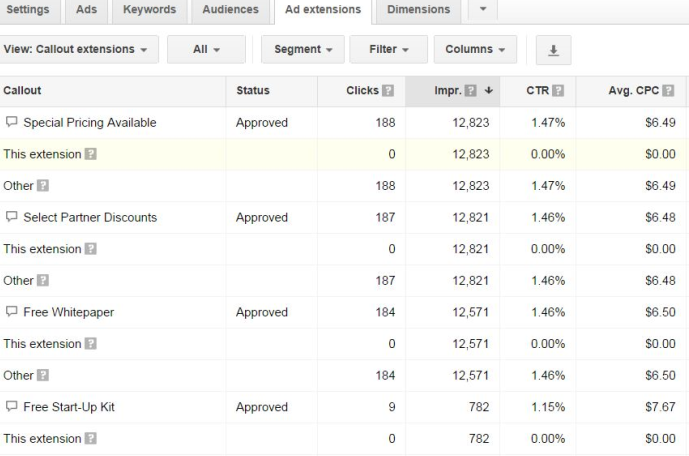Image resolution: width=689 pixels, height=456 pixels.
Task: Sort by Avg. CPC column header
Action: click(634, 90)
